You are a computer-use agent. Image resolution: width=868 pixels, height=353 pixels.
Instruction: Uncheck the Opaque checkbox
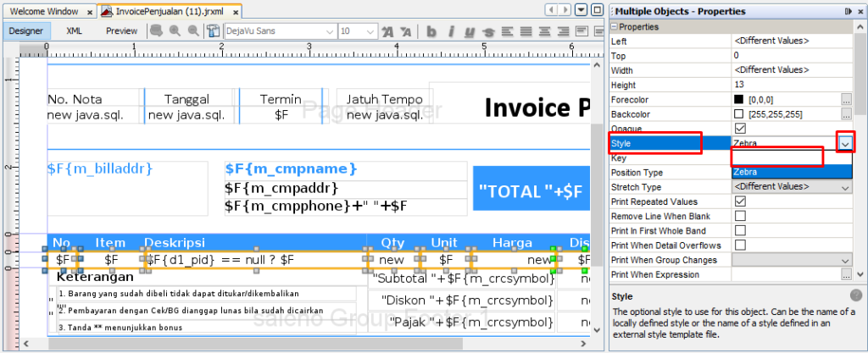point(740,129)
